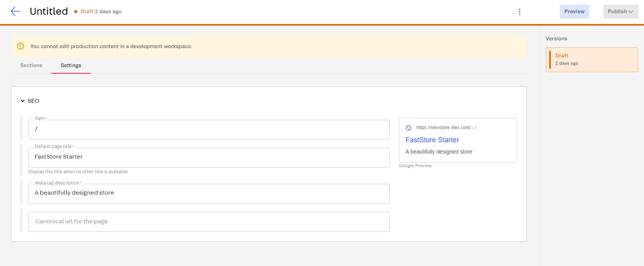Click the globe icon in Google Preview

409,128
